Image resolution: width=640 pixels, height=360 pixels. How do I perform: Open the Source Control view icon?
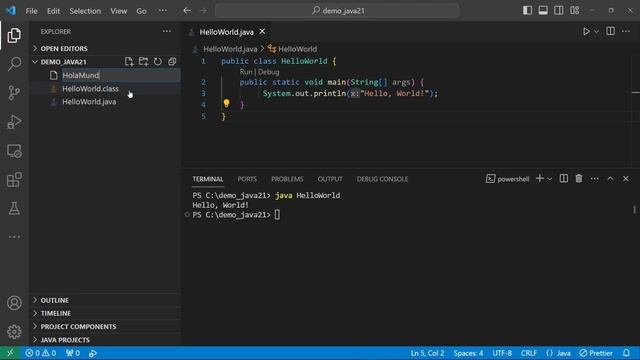tap(14, 93)
